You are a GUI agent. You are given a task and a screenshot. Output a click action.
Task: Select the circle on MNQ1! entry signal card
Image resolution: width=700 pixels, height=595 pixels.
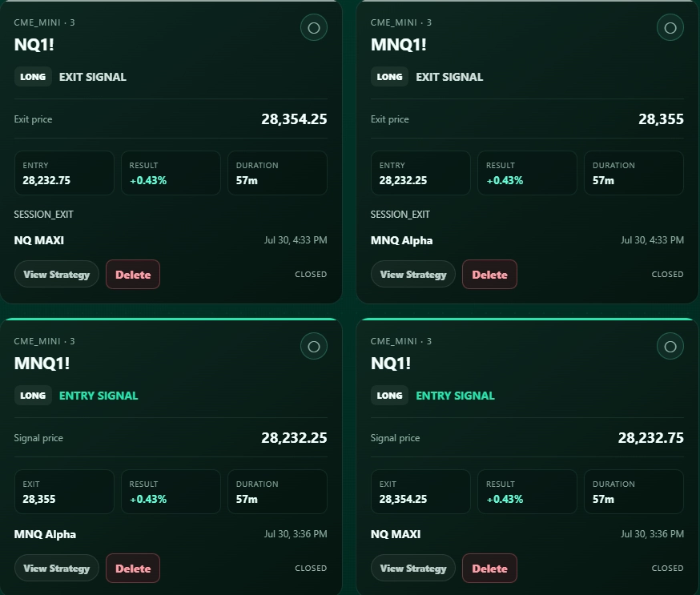314,347
